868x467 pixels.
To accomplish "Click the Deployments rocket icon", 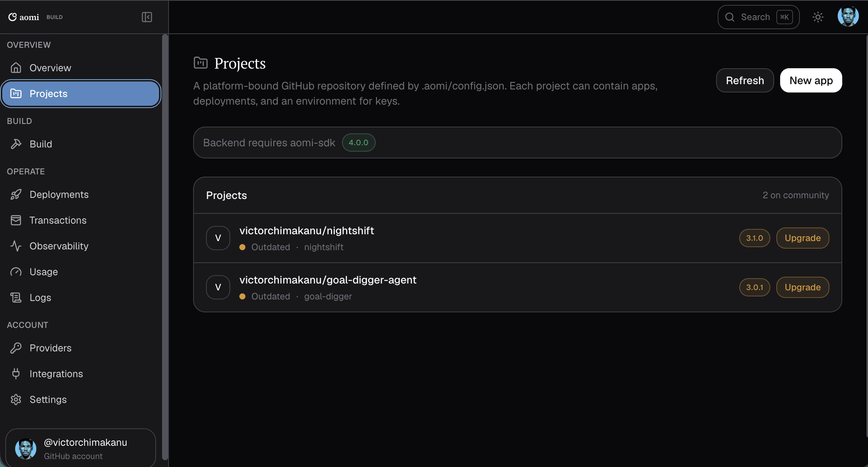I will click(16, 194).
